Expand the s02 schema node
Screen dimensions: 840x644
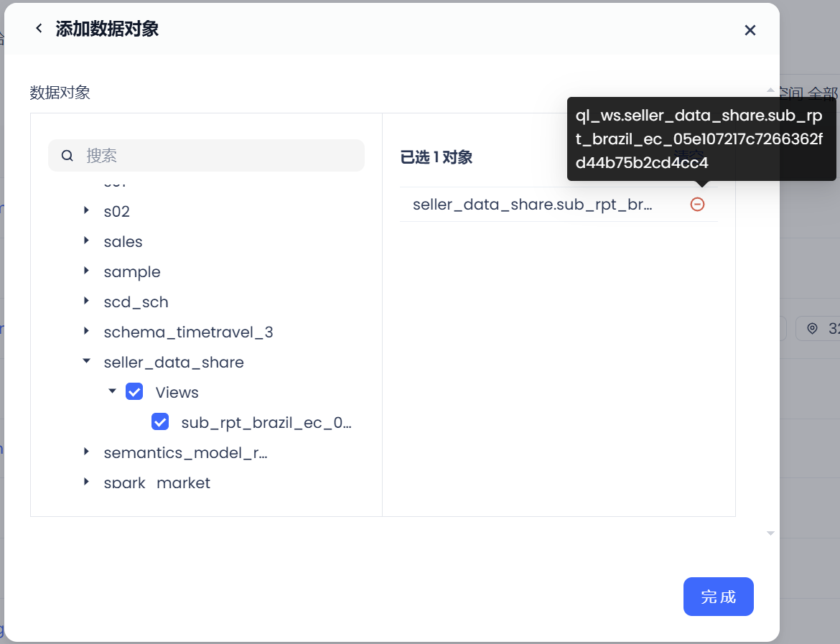pyautogui.click(x=87, y=211)
